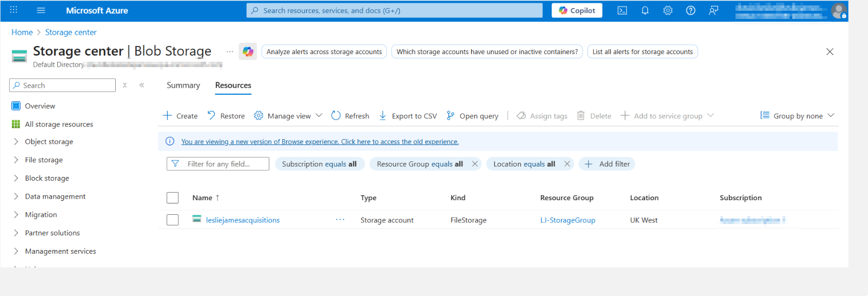The image size is (868, 296).
Task: Click Open query in toolbar
Action: (x=473, y=115)
